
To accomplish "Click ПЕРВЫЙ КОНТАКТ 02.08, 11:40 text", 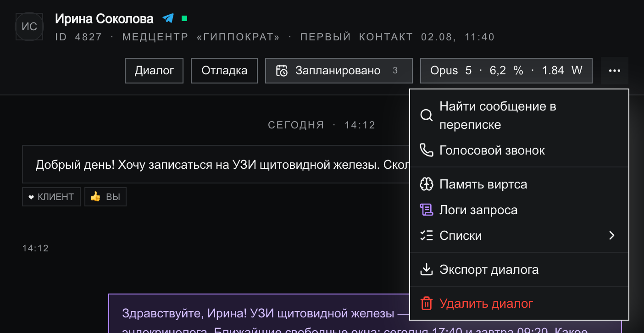I will 398,37.
